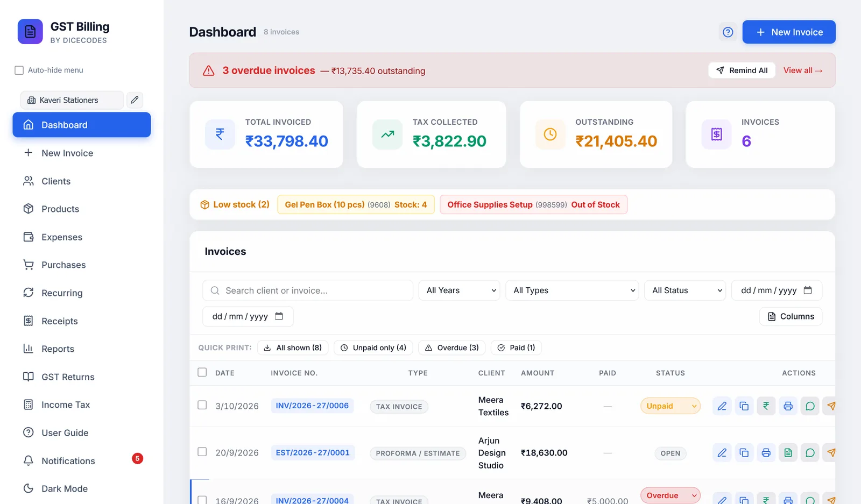Duplicate estimate EST/2026-27/0001
The height and width of the screenshot is (504, 861).
(x=744, y=453)
